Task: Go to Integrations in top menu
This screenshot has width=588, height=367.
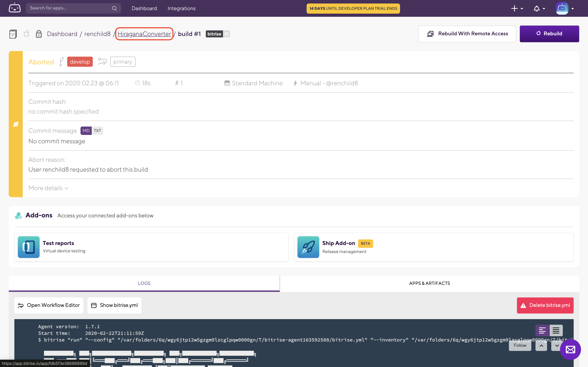Action: click(x=181, y=8)
